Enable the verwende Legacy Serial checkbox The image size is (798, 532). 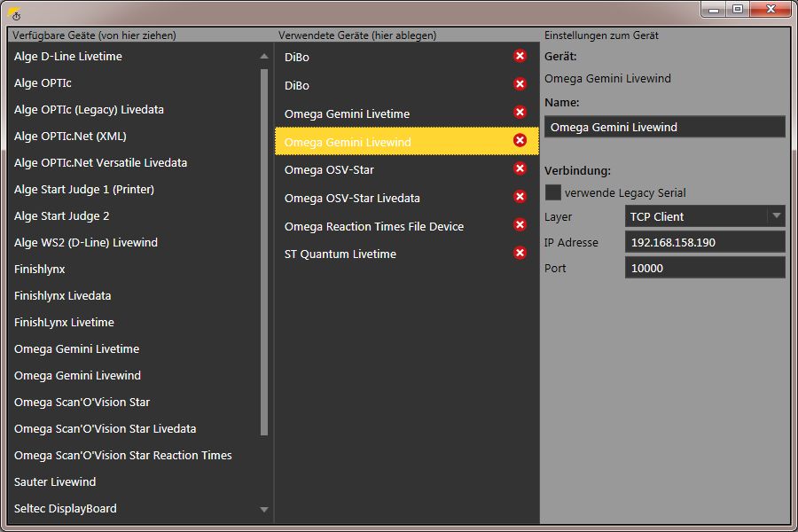552,192
